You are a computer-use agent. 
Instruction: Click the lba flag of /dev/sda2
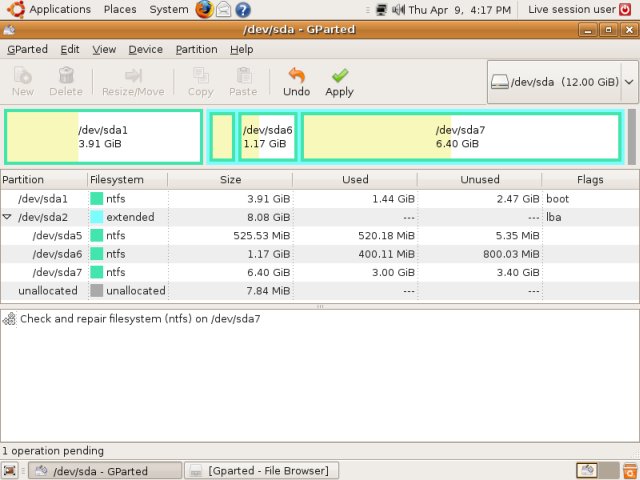coord(553,217)
